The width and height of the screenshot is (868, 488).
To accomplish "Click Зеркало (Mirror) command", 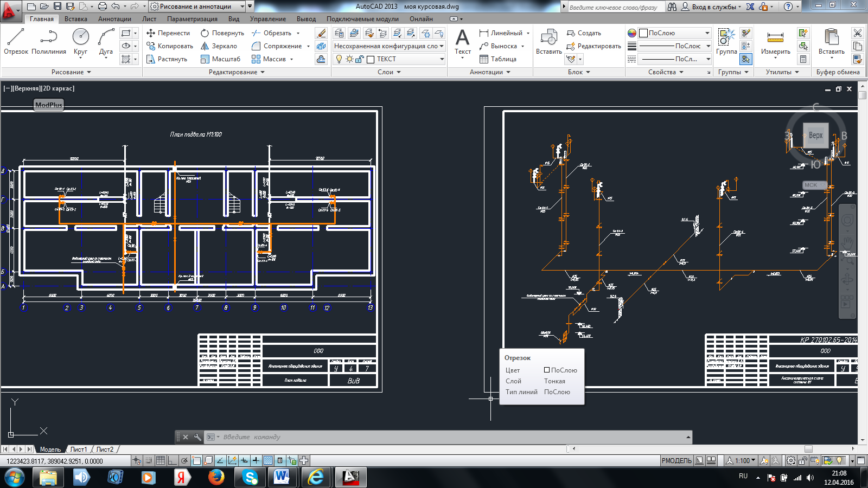I will (x=219, y=46).
